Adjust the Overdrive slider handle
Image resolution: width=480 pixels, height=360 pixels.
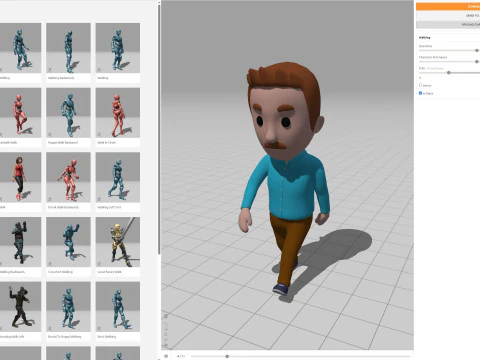477,50
